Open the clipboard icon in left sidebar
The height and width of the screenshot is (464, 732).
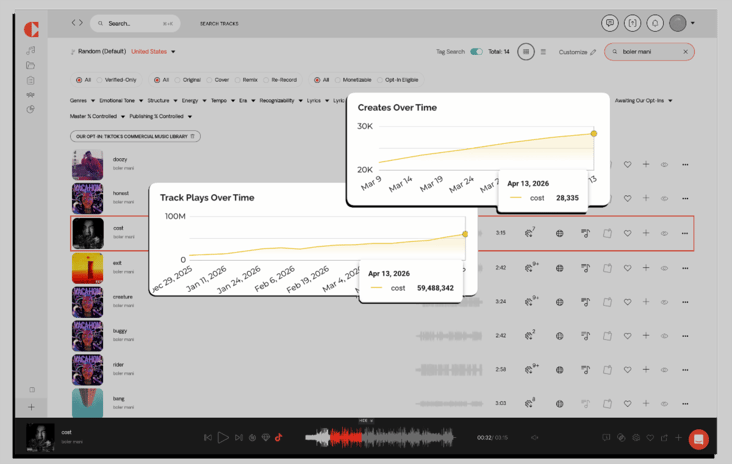pos(31,80)
